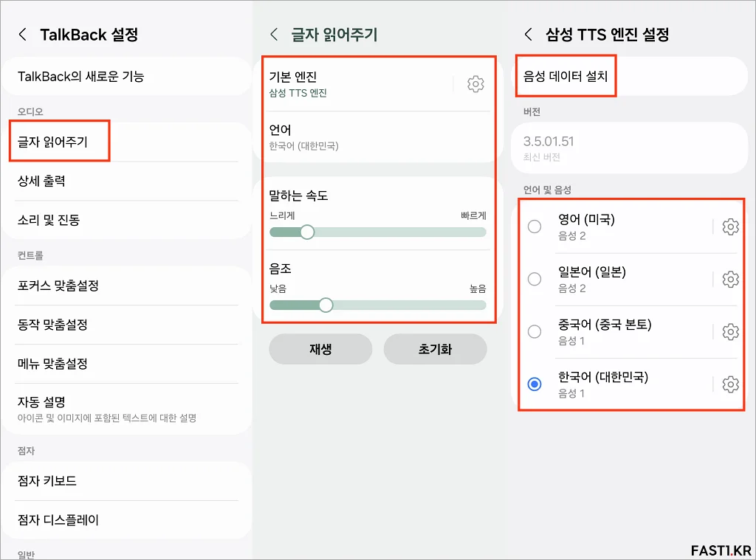Tap the 초기화 reset button
This screenshot has width=756, height=560.
coord(435,349)
